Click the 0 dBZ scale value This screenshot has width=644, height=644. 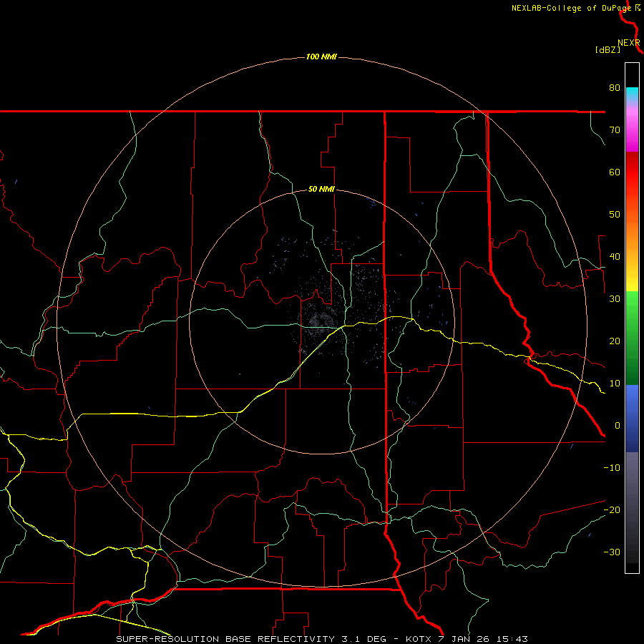(x=618, y=426)
